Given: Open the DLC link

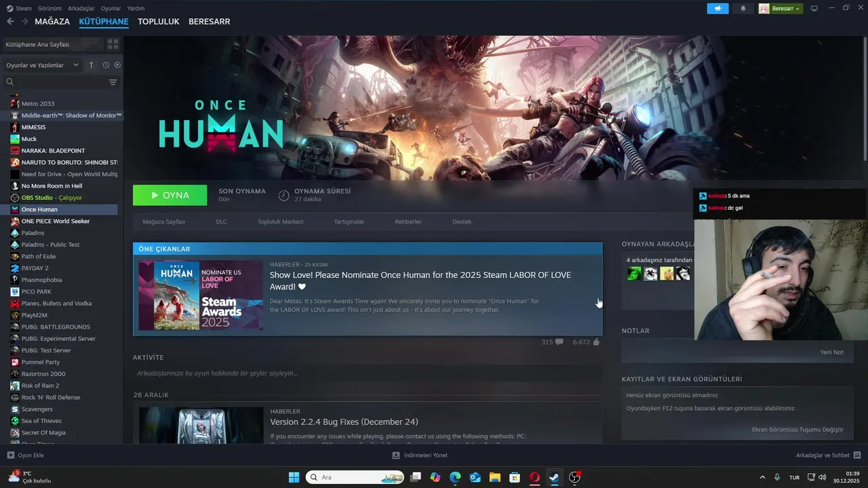Looking at the screenshot, I should [x=221, y=222].
